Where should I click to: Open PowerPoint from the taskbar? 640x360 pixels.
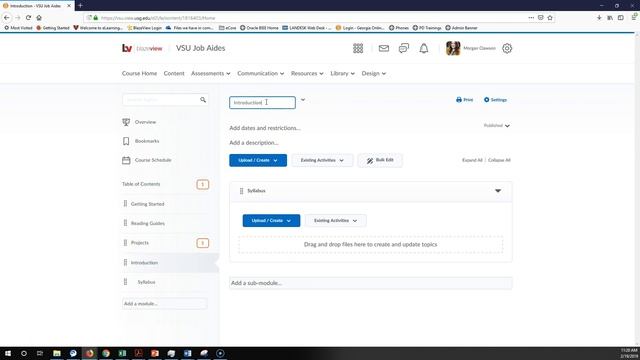click(x=155, y=353)
